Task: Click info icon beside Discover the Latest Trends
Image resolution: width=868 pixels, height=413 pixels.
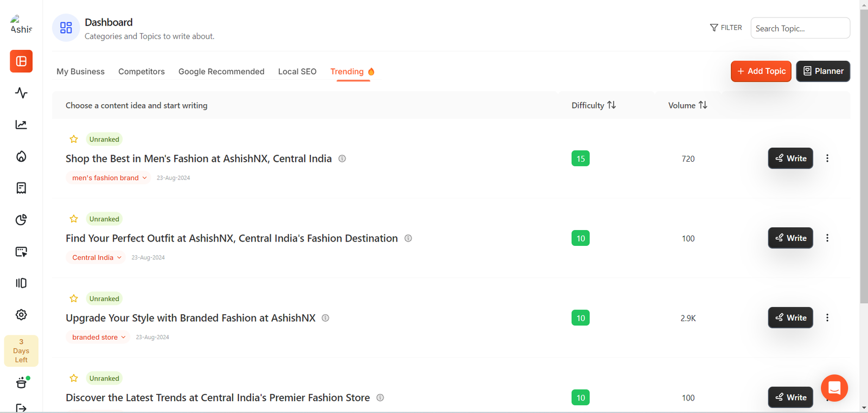Action: 380,398
